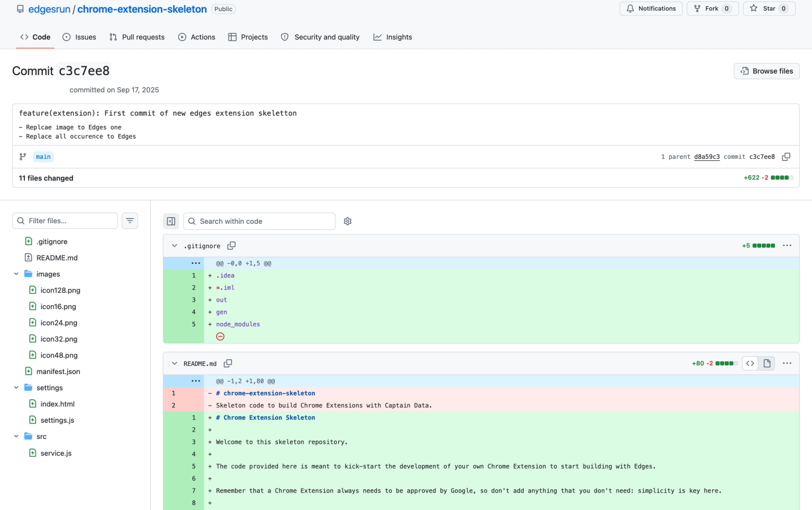
Task: Go to the Actions tab
Action: [x=197, y=37]
